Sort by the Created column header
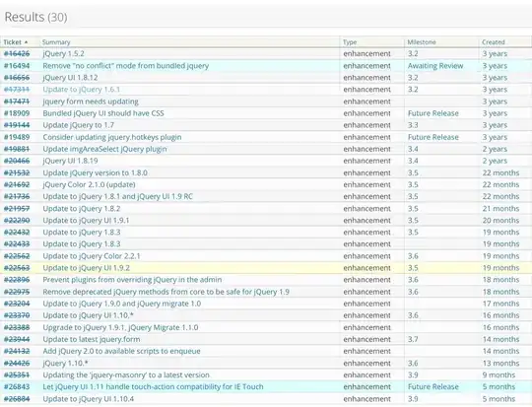This screenshot has width=532, height=407. pos(494,42)
